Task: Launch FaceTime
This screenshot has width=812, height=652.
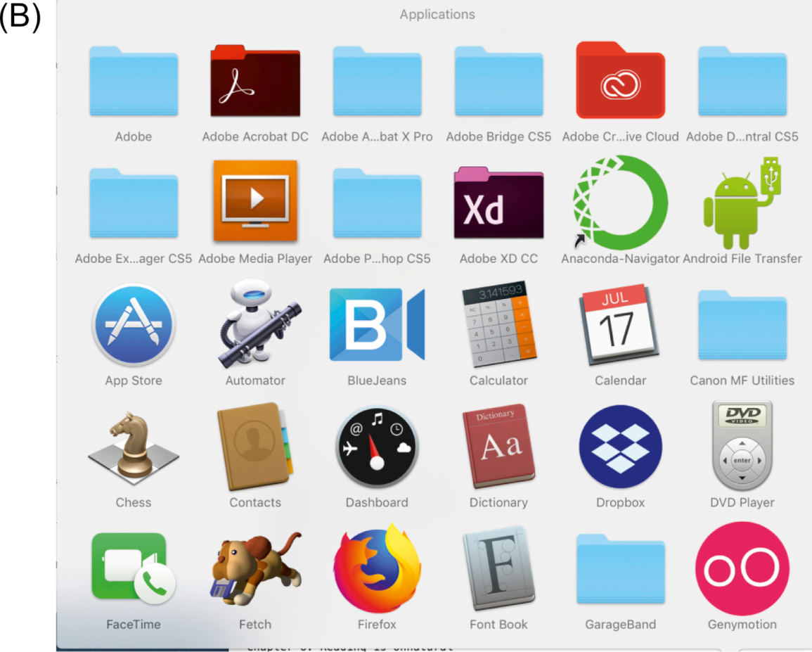Action: tap(134, 568)
